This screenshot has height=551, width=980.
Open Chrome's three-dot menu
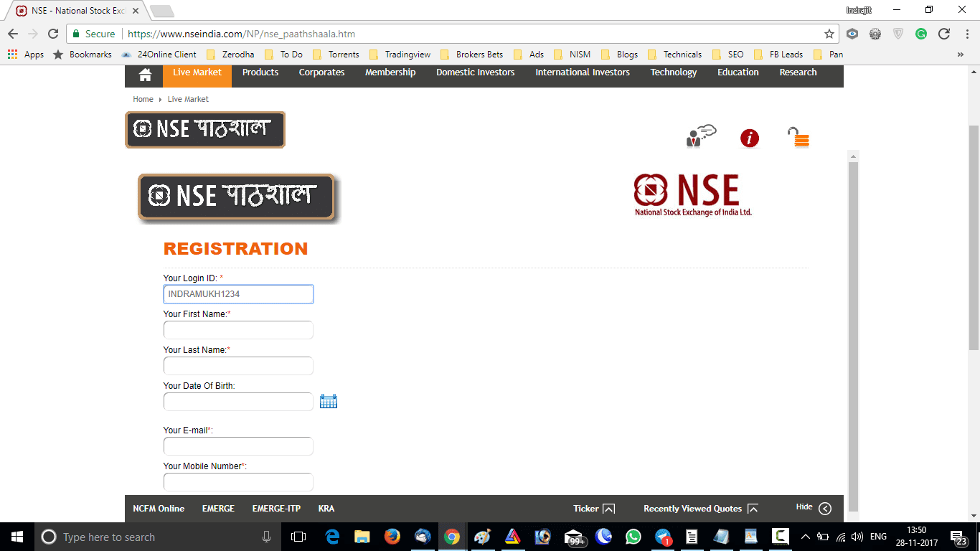pyautogui.click(x=966, y=34)
